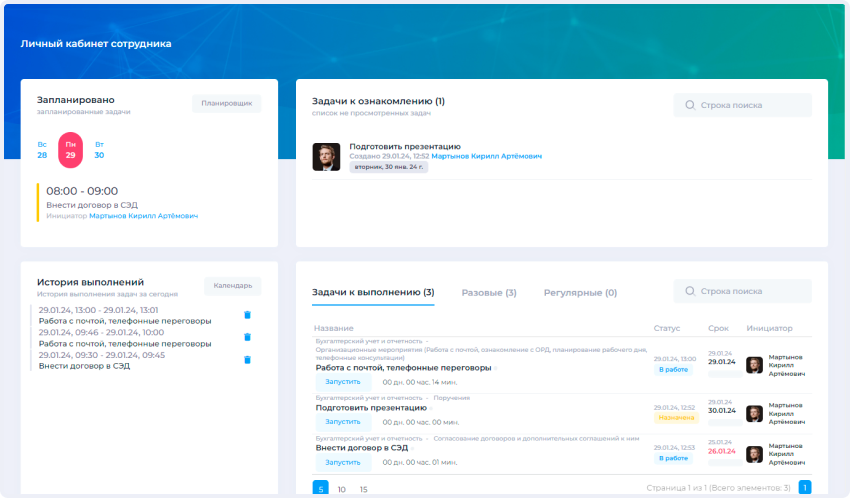This screenshot has height=498, width=850.
Task: Click initiator avatar in Работа с почтой row
Action: pos(754,366)
